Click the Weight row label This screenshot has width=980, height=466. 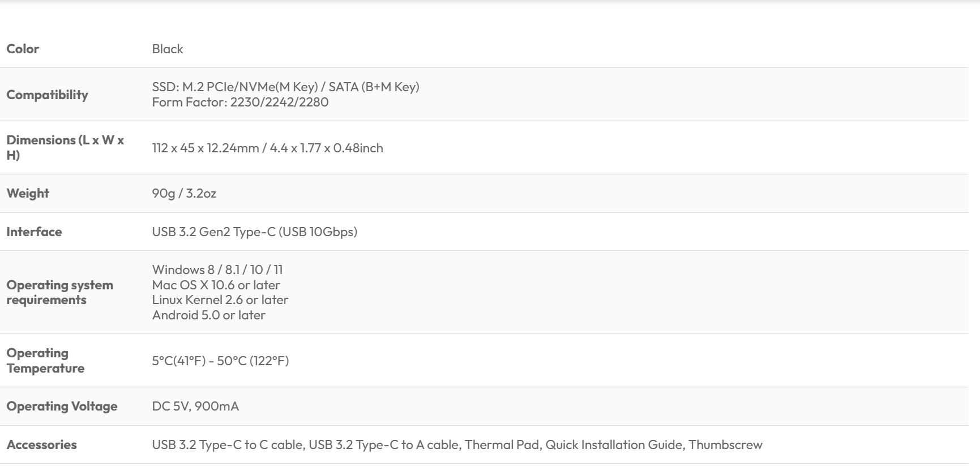tap(28, 193)
